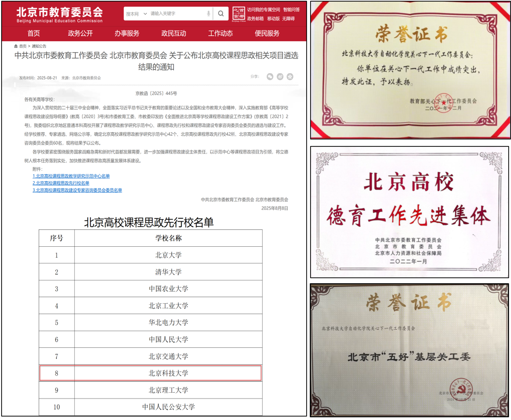Open the 智能问答 service link

point(291,10)
